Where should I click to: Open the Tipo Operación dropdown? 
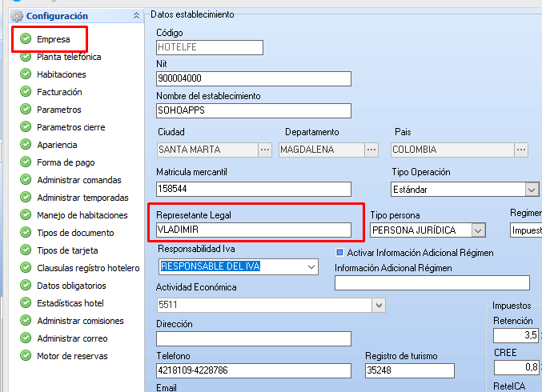click(532, 190)
